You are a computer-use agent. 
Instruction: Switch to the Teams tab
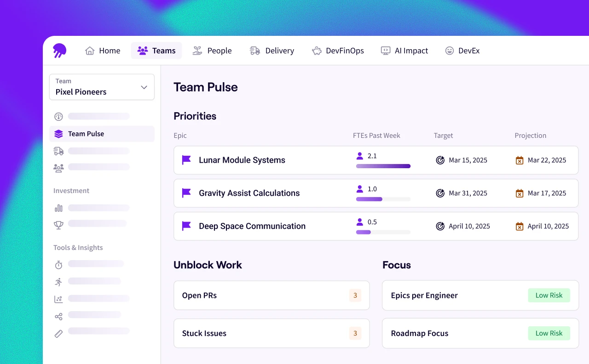coord(156,51)
